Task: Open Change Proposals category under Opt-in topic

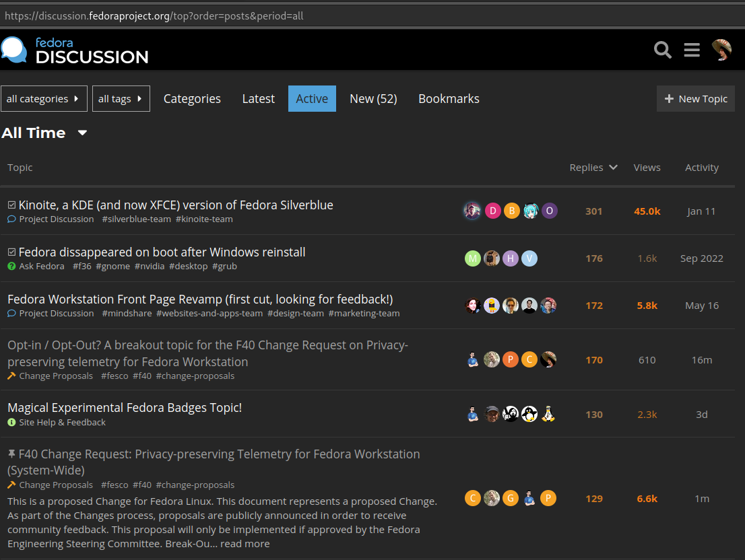Action: (51, 376)
